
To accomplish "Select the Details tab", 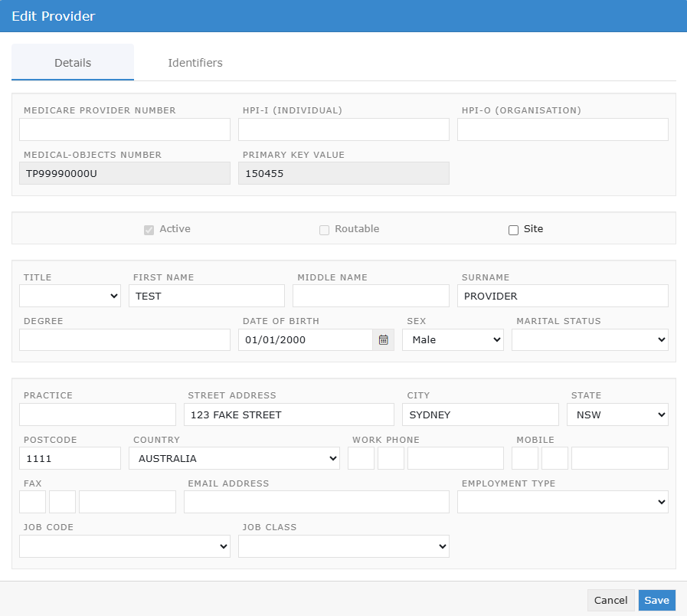I will [x=73, y=63].
